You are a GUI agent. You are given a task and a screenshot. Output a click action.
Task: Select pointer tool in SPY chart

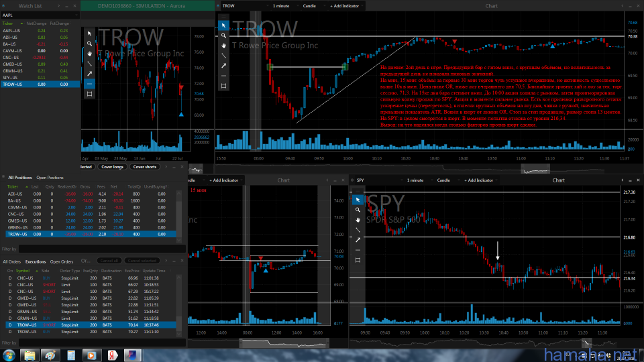(x=358, y=200)
